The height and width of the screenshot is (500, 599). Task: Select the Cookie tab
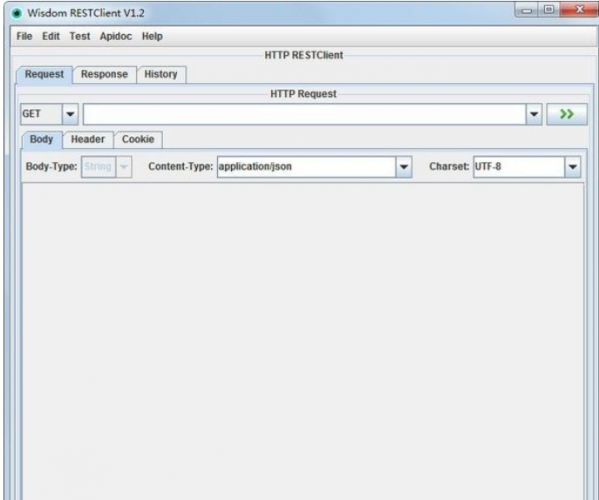tap(138, 139)
